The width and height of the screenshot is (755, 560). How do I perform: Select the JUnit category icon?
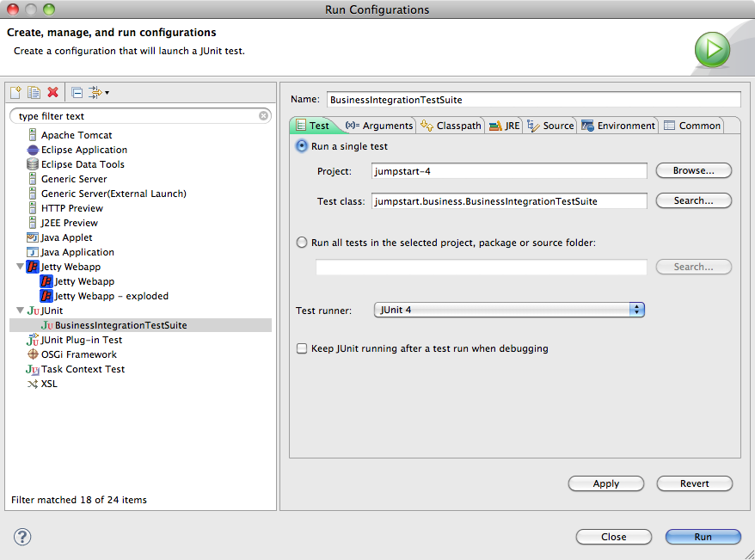click(34, 311)
